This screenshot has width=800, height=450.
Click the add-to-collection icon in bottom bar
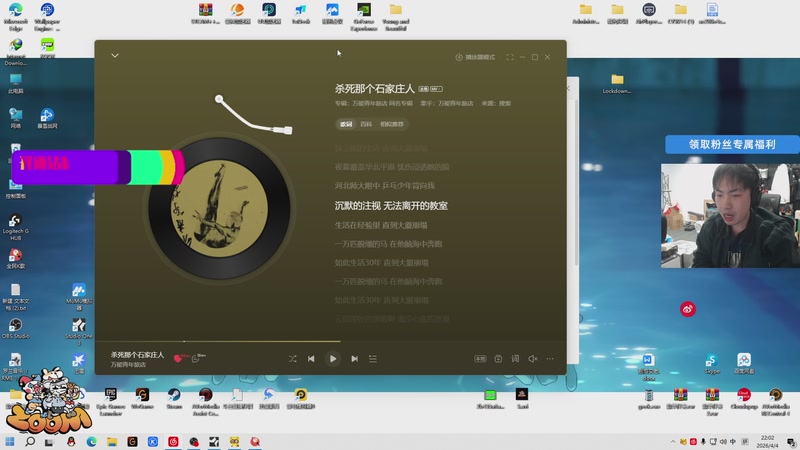pos(498,359)
